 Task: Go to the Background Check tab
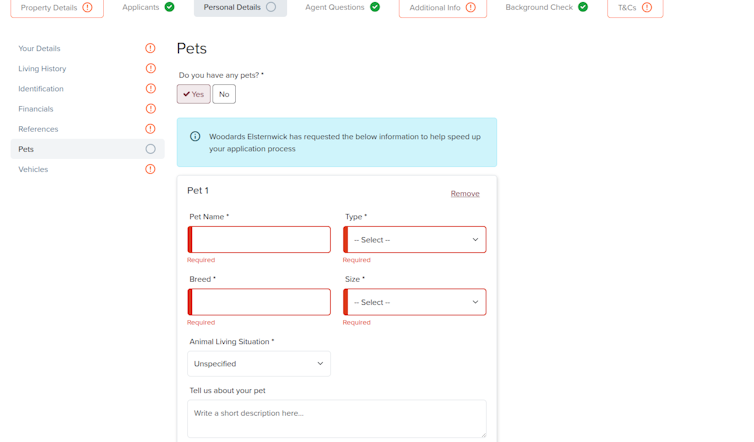[546, 7]
